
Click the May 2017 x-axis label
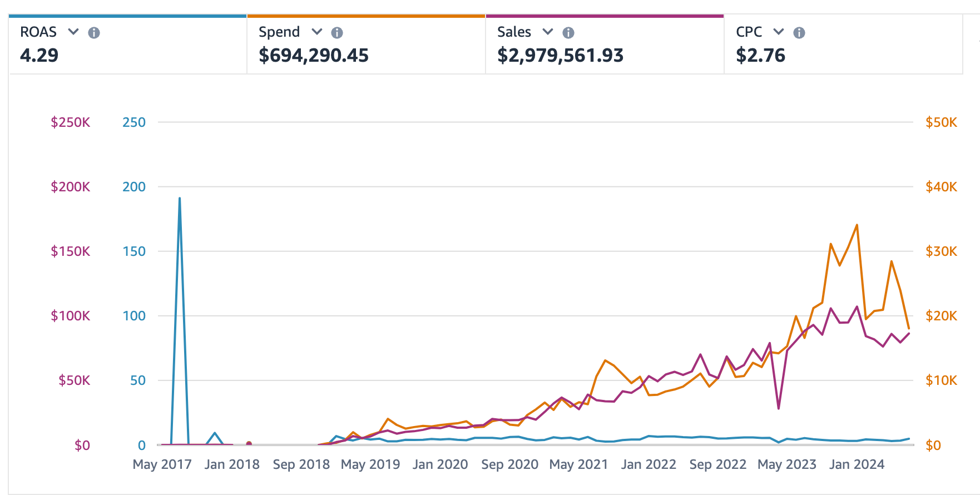(162, 464)
